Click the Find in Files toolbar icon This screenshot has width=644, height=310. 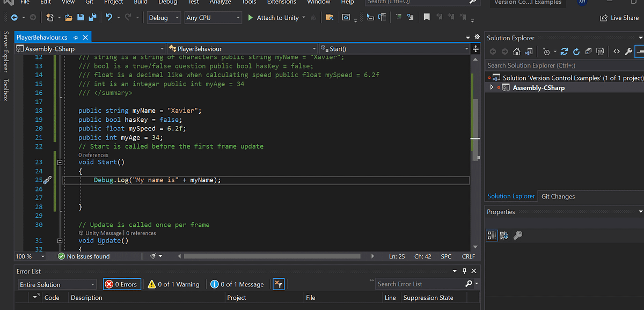(330, 18)
